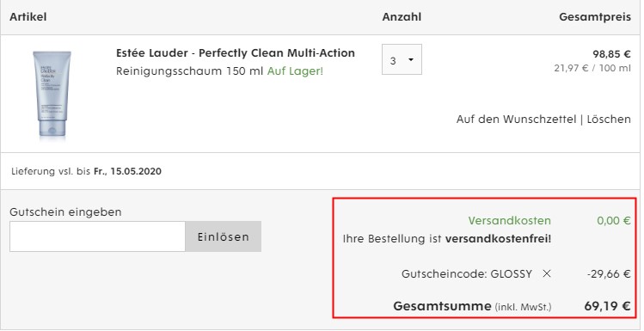Click the green Auf Lager! status text

click(295, 71)
